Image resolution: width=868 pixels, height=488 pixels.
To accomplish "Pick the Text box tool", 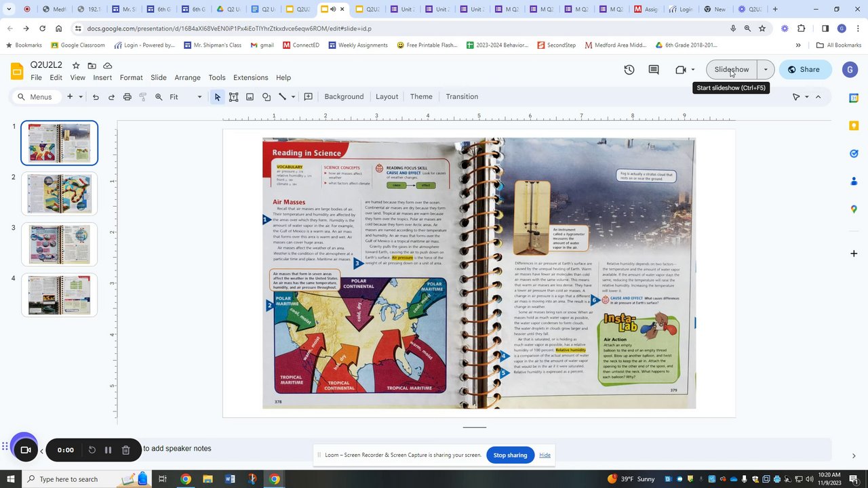I will click(233, 97).
